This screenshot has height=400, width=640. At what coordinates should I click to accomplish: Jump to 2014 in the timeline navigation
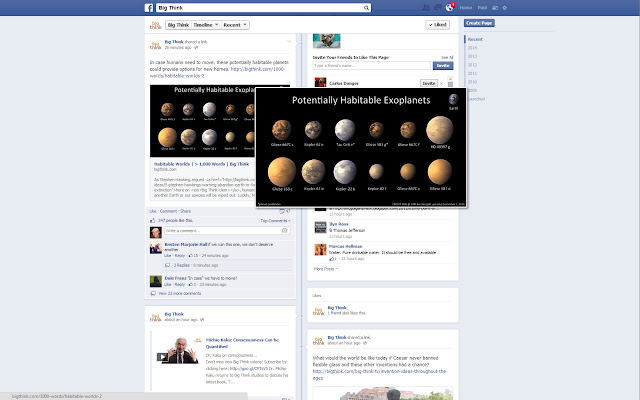point(472,48)
